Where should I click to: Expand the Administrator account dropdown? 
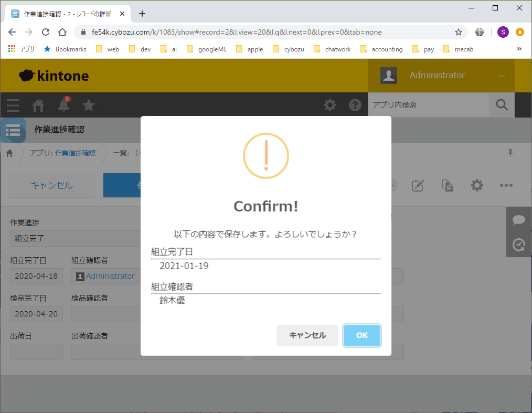point(502,76)
